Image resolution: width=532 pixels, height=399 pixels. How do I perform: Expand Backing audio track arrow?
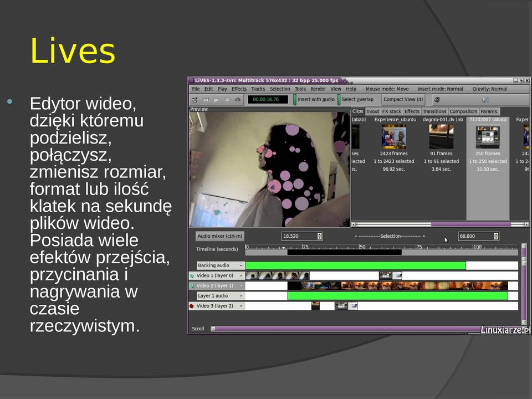pos(241,265)
